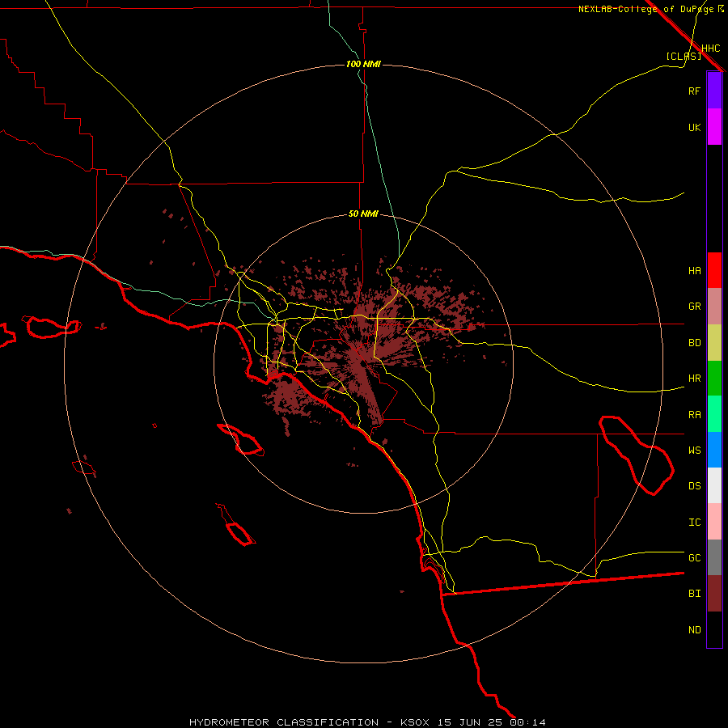Click the magenta UK legend color swatch

tap(714, 127)
